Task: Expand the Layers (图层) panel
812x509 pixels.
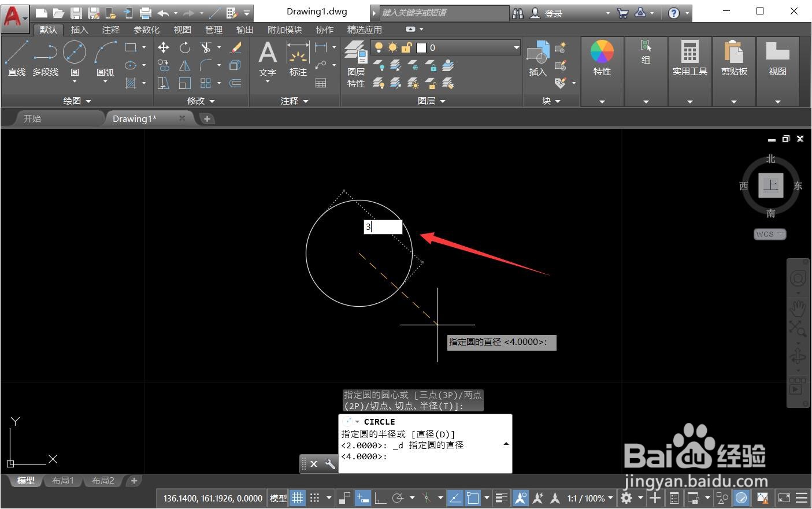Action: (x=432, y=101)
